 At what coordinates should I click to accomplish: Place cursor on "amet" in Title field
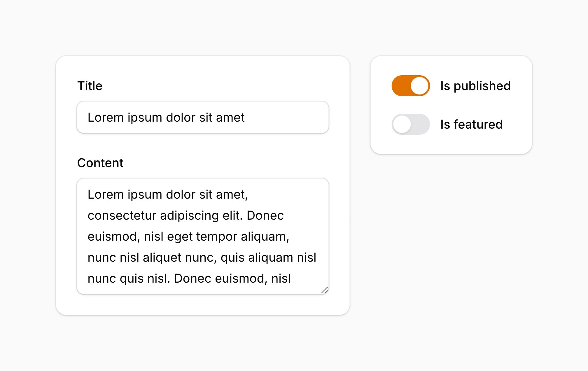coord(230,117)
